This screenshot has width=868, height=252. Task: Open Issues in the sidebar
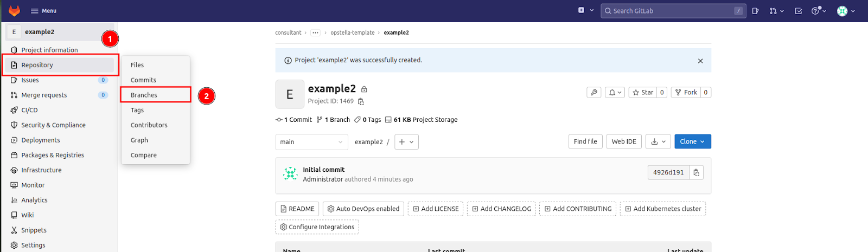(60, 80)
